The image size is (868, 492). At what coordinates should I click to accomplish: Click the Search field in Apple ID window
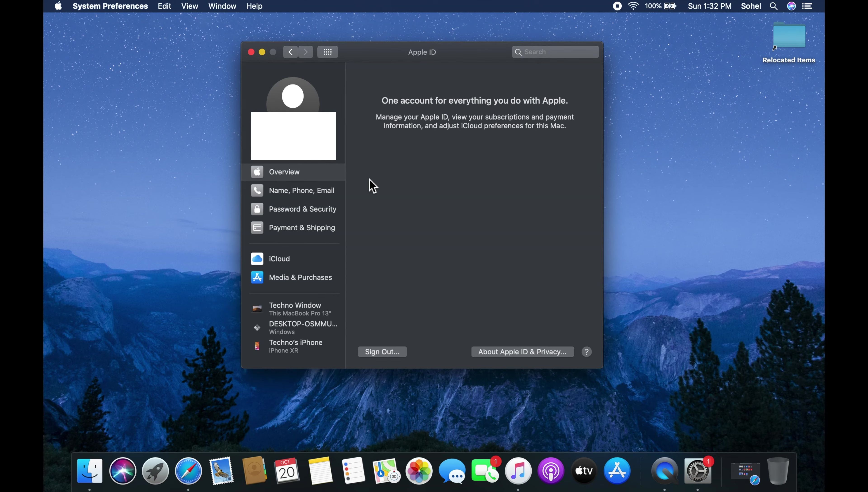pos(555,52)
